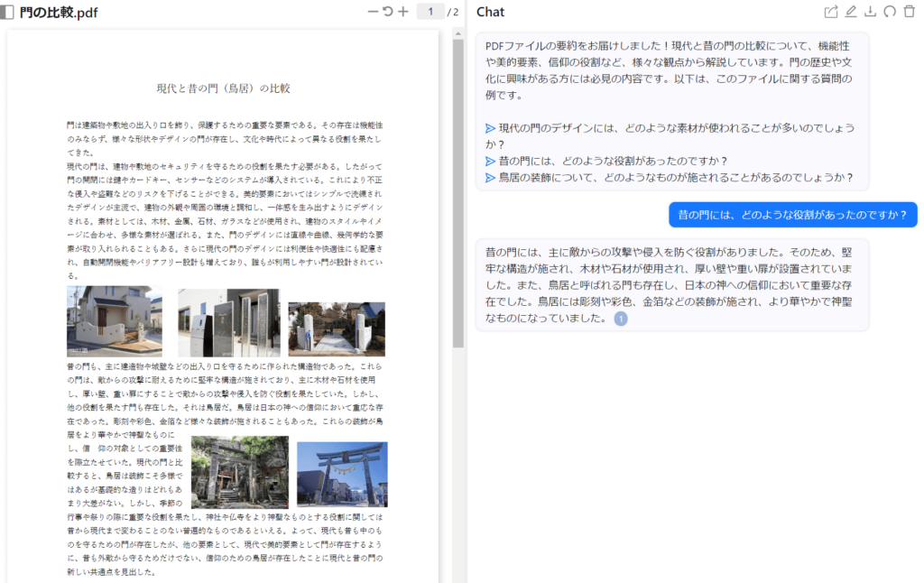This screenshot has width=924, height=583.
Task: Click the rotate PDF icon
Action: [x=388, y=12]
